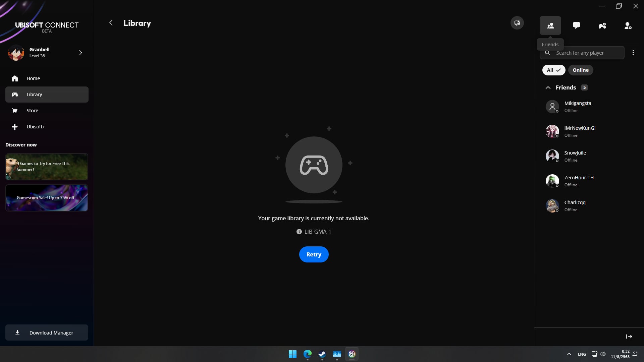This screenshot has width=644, height=362.
Task: Click the ENG language indicator
Action: (x=582, y=354)
